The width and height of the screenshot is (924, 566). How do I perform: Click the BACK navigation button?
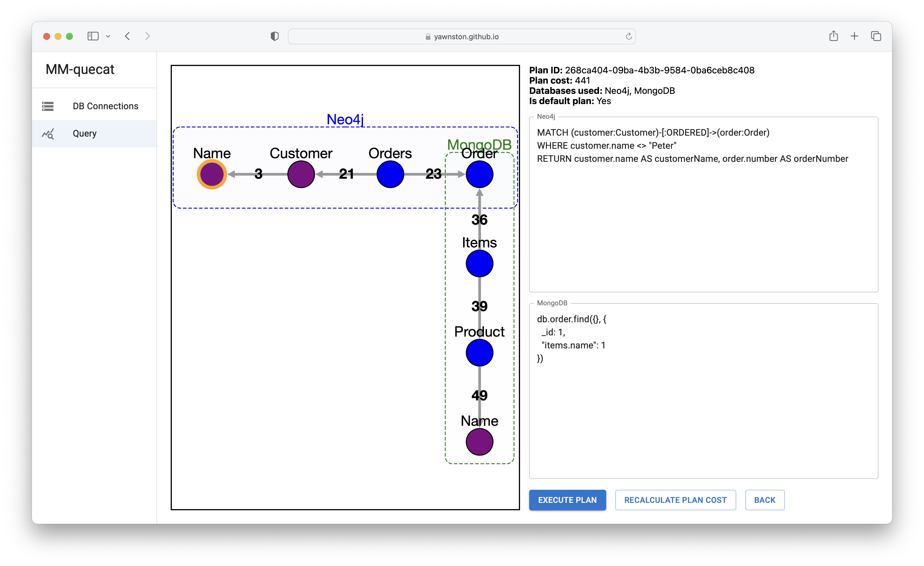[764, 499]
